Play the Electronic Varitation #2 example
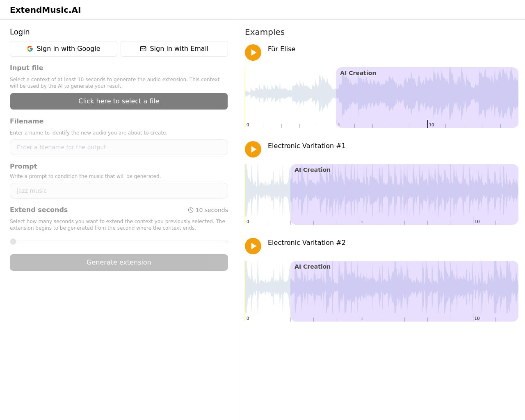The width and height of the screenshot is (525, 420). click(x=253, y=246)
